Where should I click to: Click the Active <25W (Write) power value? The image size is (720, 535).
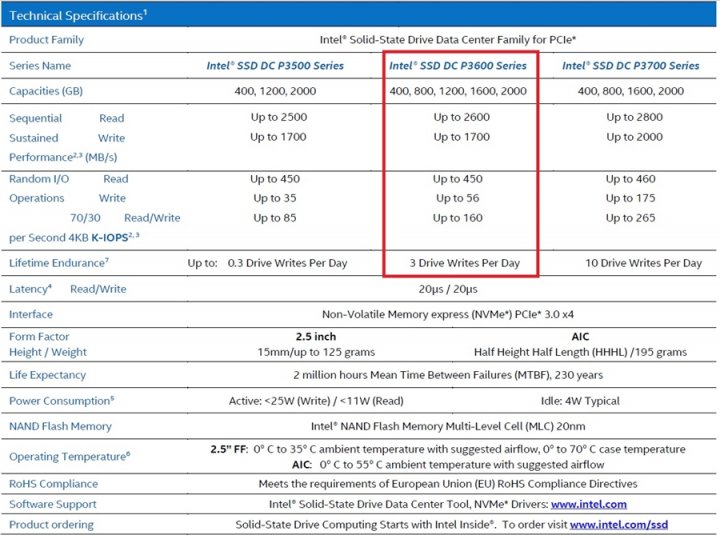click(x=316, y=401)
